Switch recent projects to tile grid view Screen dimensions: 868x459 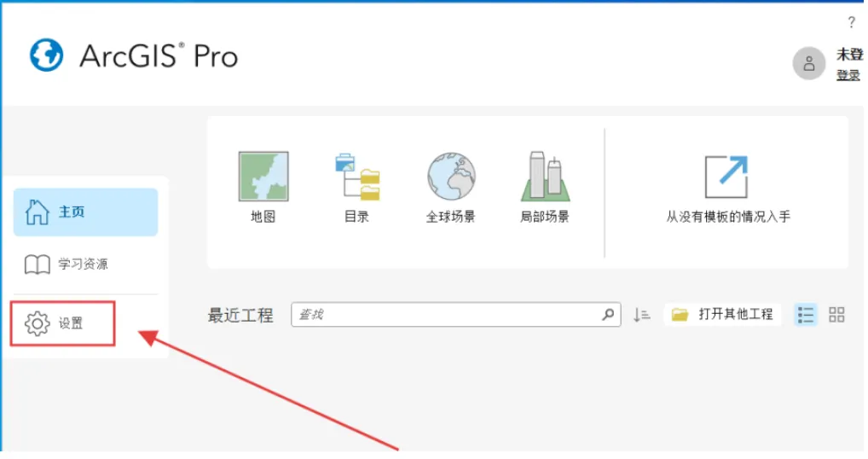pyautogui.click(x=836, y=315)
